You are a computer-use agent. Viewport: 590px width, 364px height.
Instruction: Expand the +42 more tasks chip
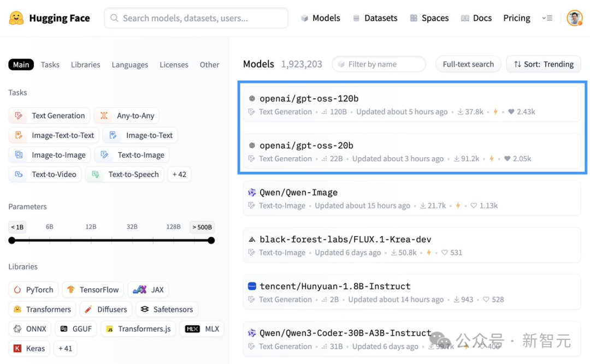point(179,175)
